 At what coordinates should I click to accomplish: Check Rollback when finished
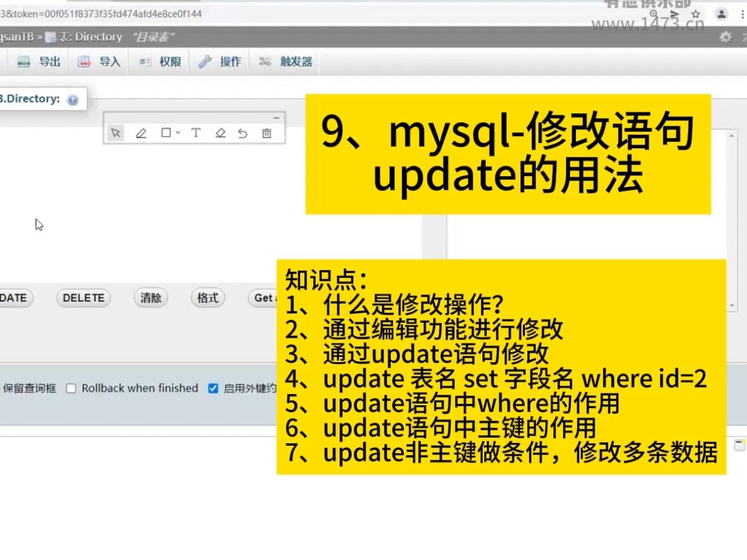pos(72,388)
